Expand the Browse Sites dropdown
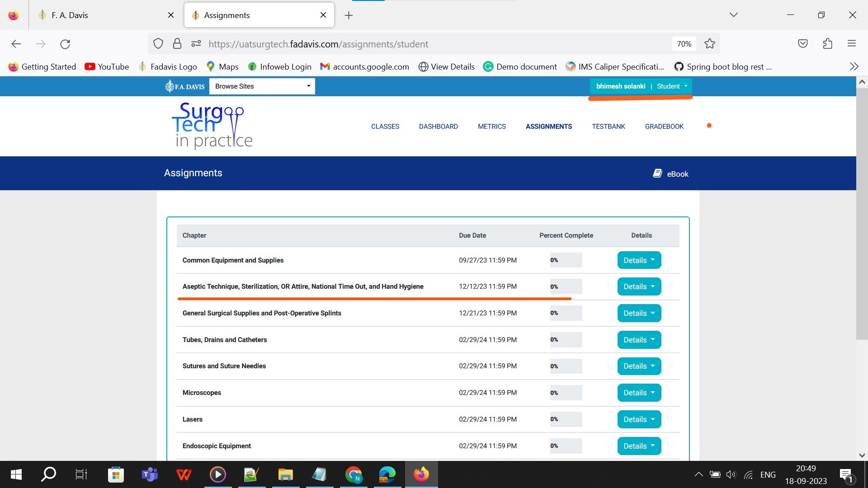Image resolution: width=868 pixels, height=488 pixels. click(x=262, y=86)
